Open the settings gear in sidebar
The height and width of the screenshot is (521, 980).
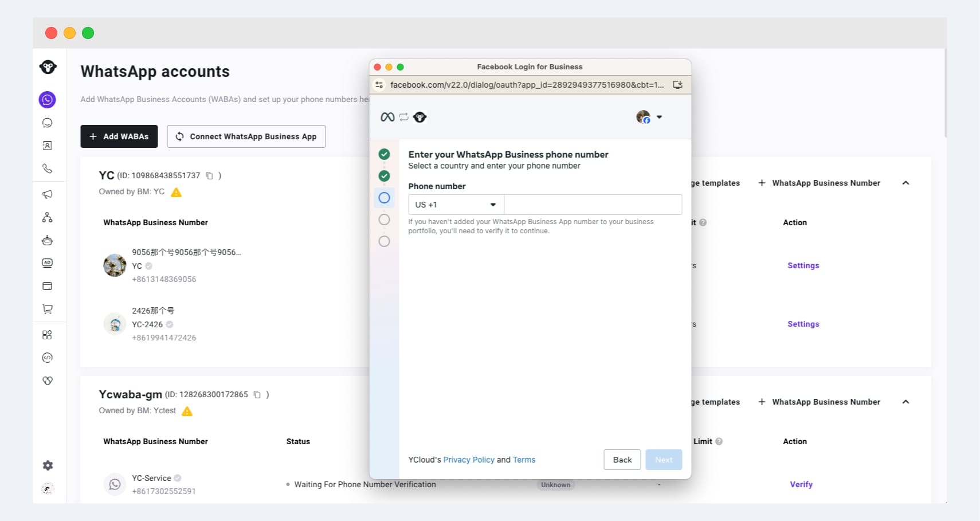(48, 465)
